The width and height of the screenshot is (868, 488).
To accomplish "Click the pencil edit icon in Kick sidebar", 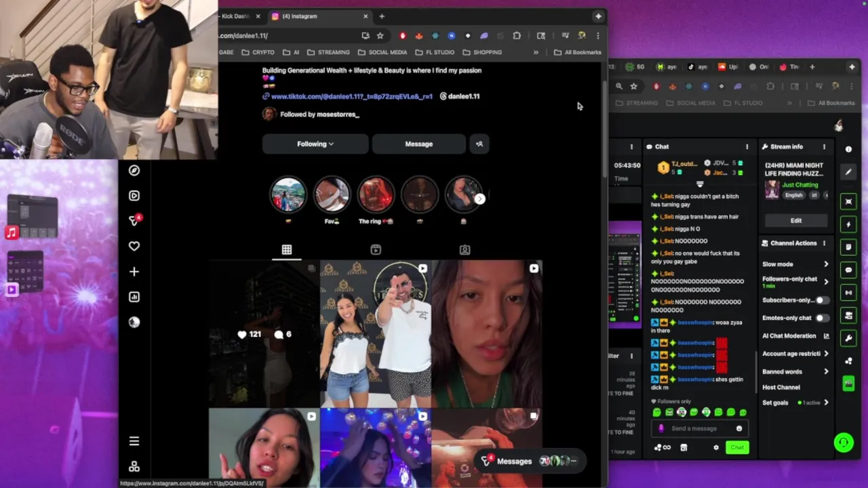I will pyautogui.click(x=848, y=172).
